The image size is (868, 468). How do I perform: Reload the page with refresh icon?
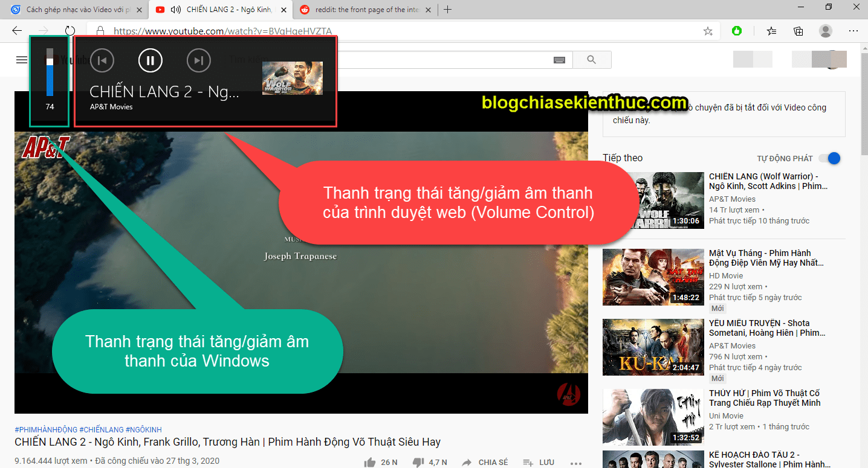pyautogui.click(x=70, y=31)
